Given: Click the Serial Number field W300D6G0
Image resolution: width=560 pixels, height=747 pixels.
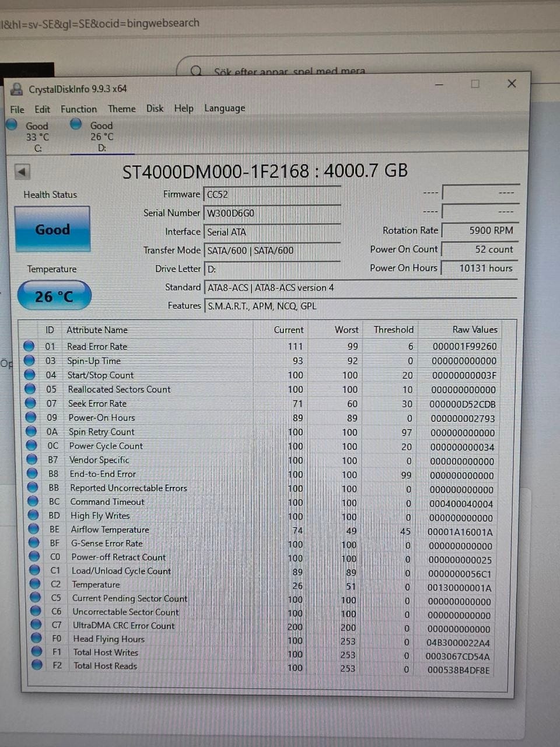Looking at the screenshot, I should (x=272, y=213).
